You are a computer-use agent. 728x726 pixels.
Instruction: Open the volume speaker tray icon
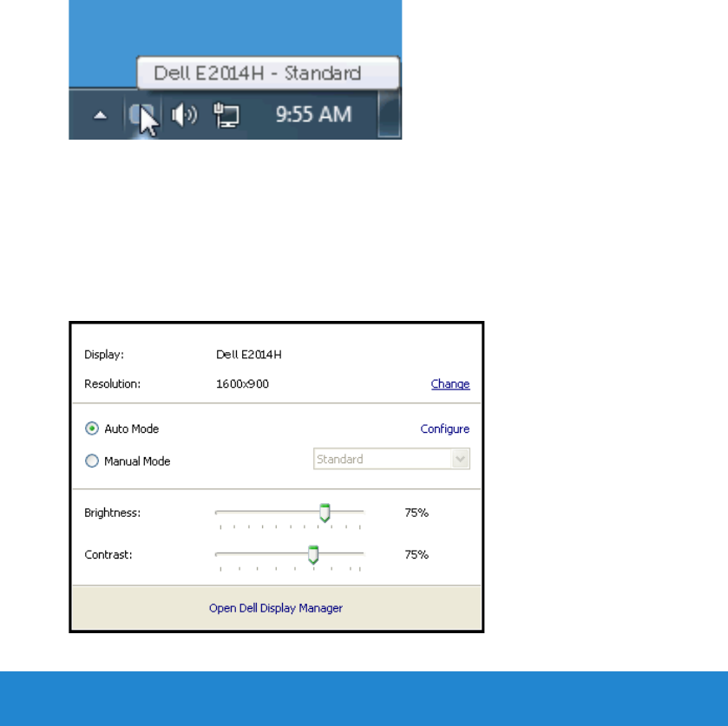[x=184, y=114]
